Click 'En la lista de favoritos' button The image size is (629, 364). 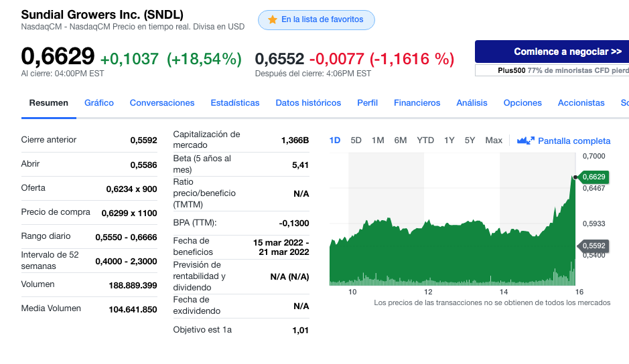(x=316, y=20)
